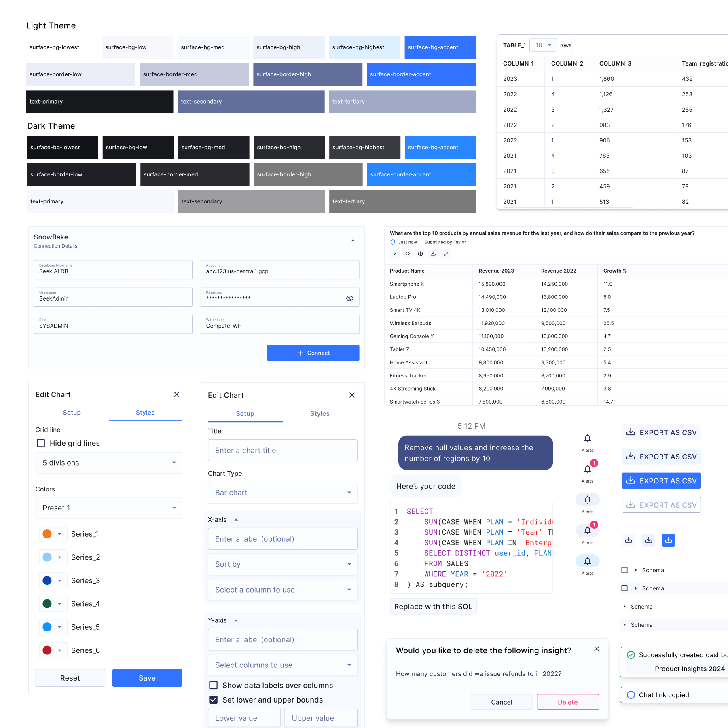
Task: Uncheck Set lower and upper bounds
Action: coord(213,700)
